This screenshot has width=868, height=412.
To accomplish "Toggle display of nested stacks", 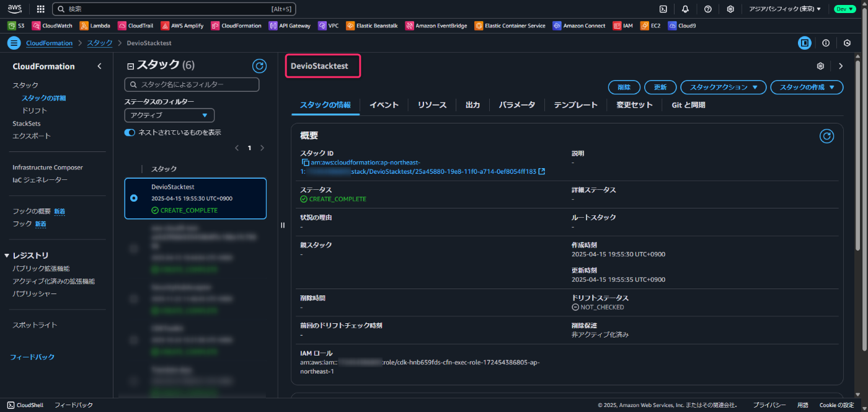I will [x=130, y=132].
